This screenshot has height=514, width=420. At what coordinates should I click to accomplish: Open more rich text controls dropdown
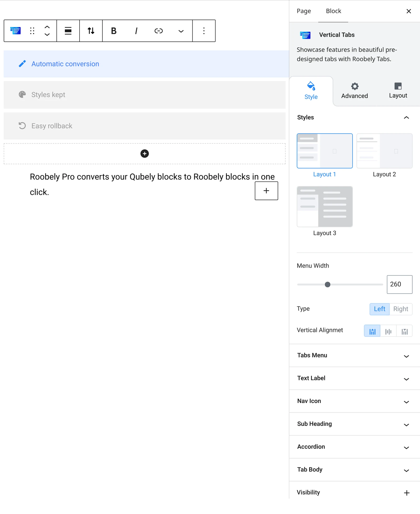click(x=181, y=31)
